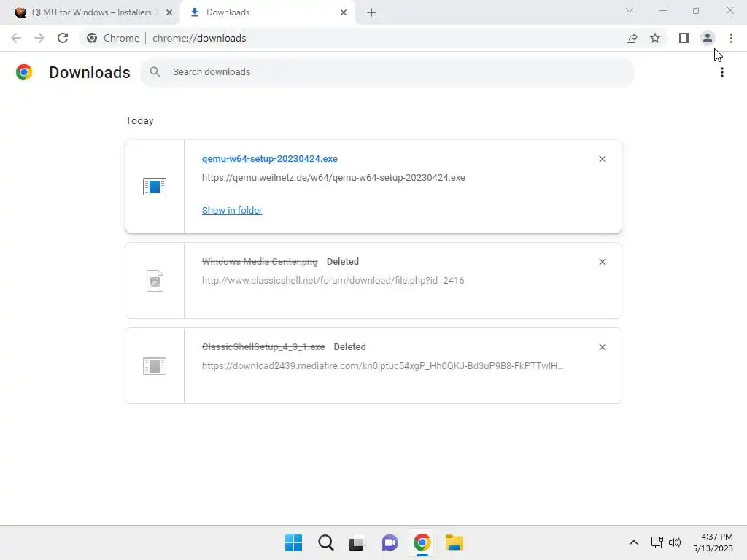Click into the Search downloads field
747x560 pixels.
[x=387, y=72]
